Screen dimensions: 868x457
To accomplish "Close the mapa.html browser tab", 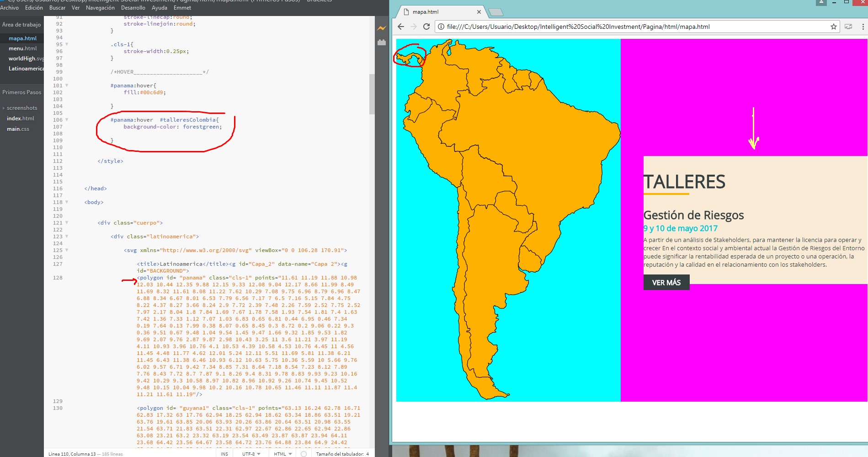I will 479,12.
